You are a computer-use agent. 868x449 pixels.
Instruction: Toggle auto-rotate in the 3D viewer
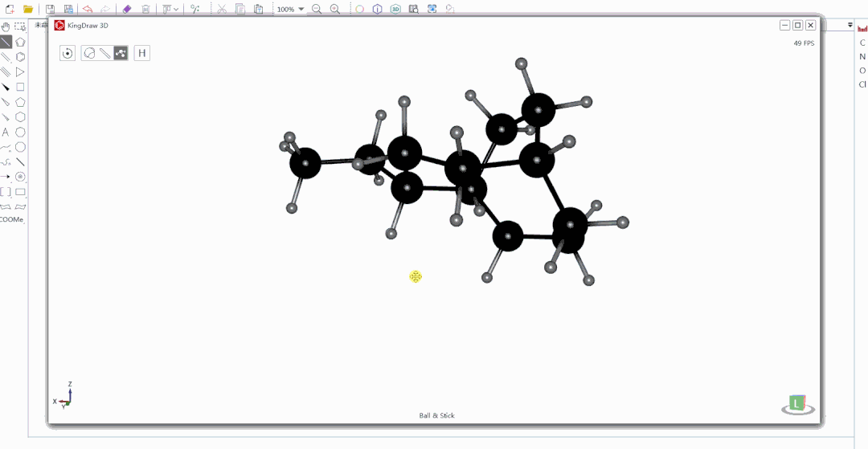pos(68,53)
